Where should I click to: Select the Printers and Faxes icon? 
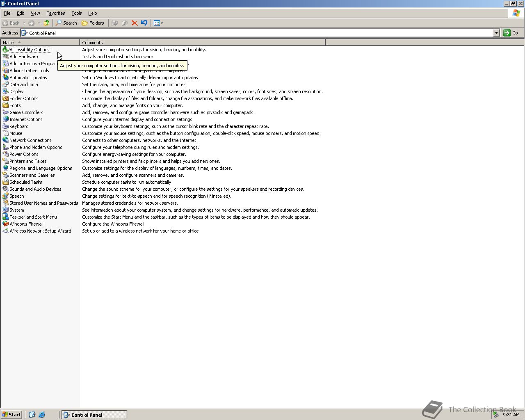[x=6, y=161]
